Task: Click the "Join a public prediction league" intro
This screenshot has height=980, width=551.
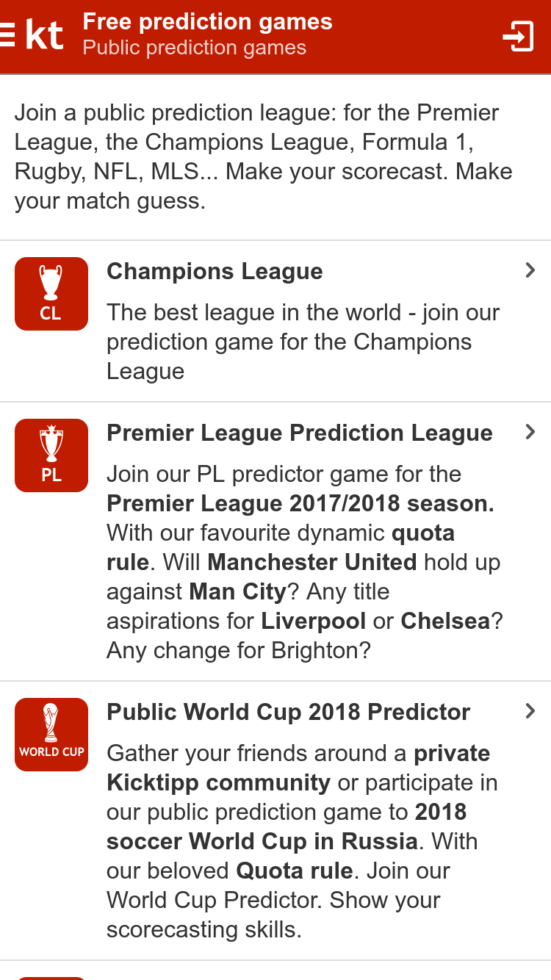Action: 263,156
